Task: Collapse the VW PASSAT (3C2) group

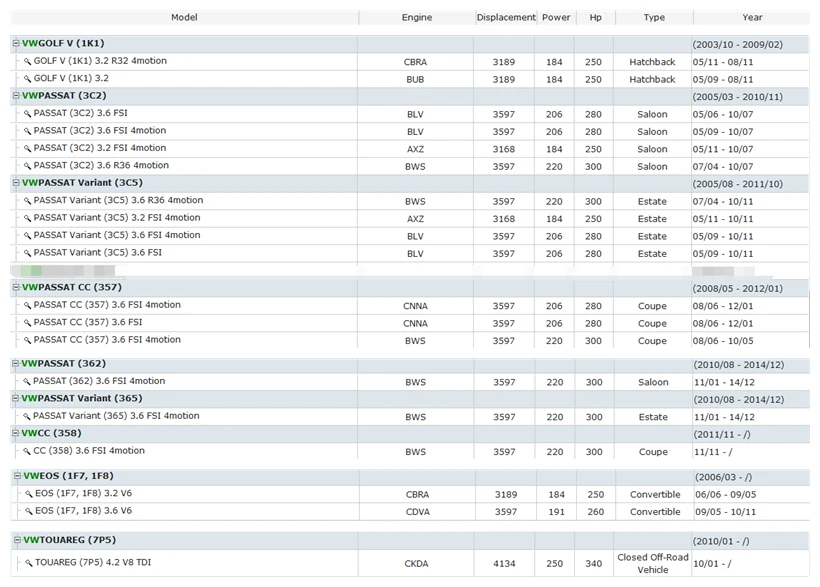Action: pyautogui.click(x=16, y=96)
